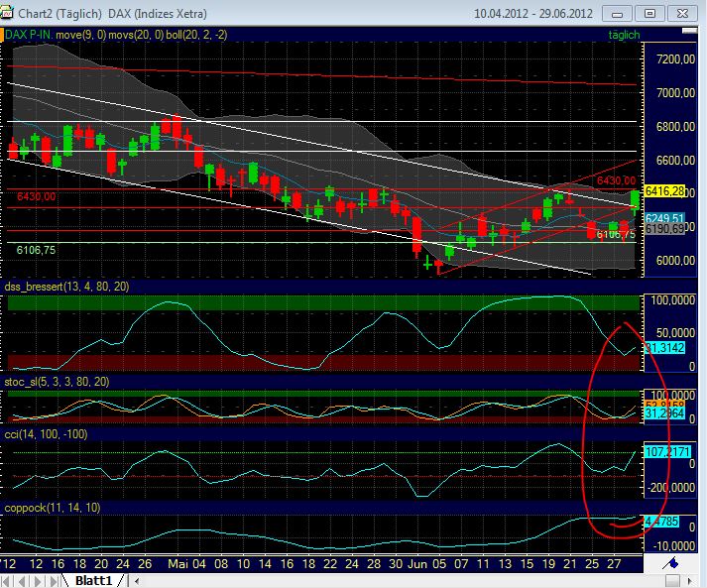Click the yellow 6416,28 price tag
The width and height of the screenshot is (707, 588).
click(664, 191)
